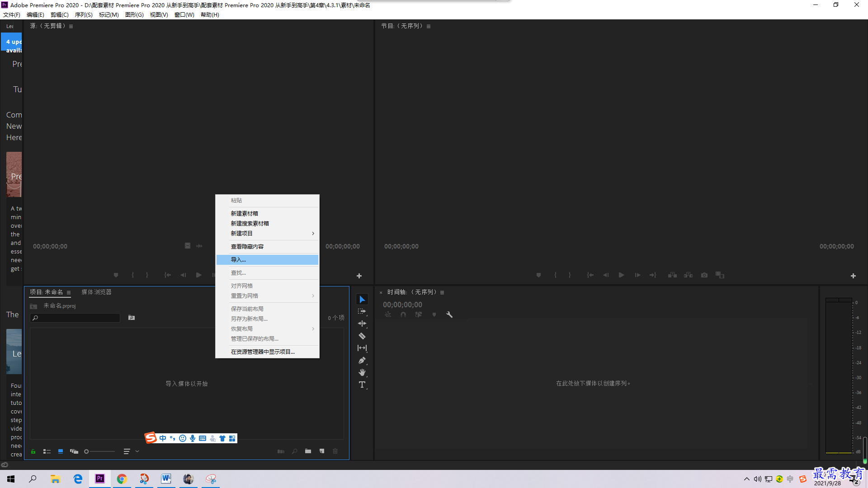
Task: Add marker in Source monitor
Action: pos(116,275)
